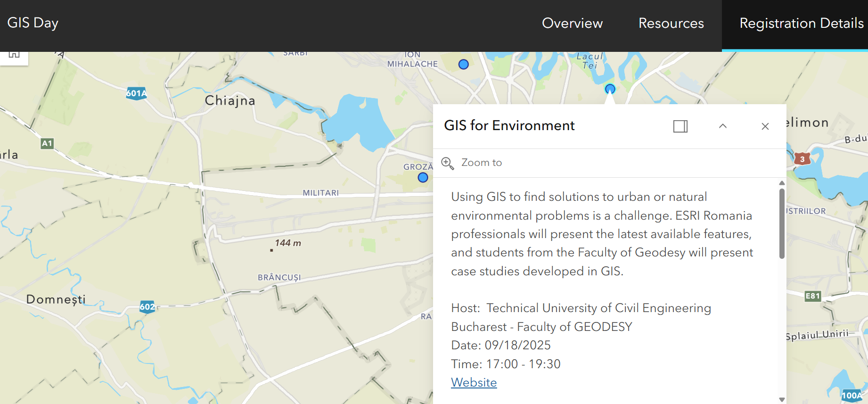
Task: Switch to the Overview tab
Action: point(572,23)
